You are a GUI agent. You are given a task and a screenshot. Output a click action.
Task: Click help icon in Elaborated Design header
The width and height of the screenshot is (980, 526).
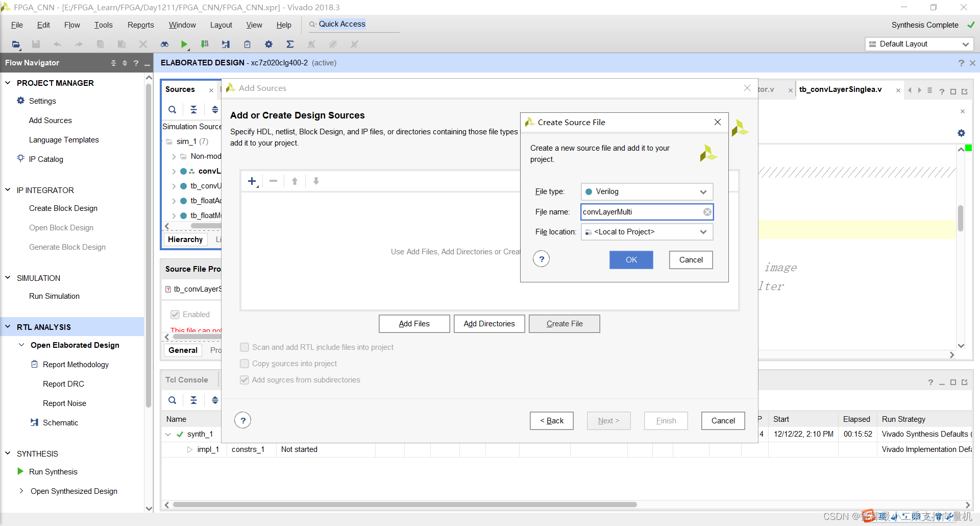point(961,63)
